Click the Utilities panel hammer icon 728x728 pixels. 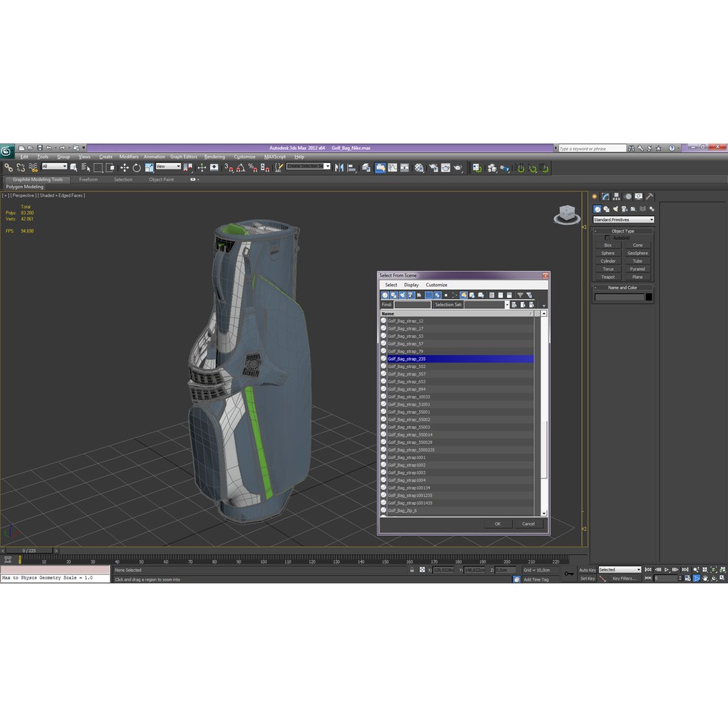(650, 197)
